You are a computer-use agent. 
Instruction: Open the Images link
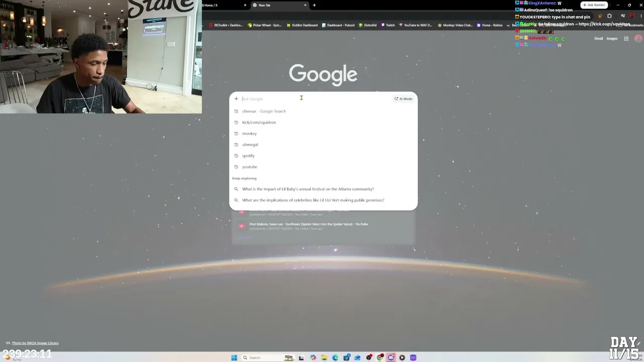612,39
